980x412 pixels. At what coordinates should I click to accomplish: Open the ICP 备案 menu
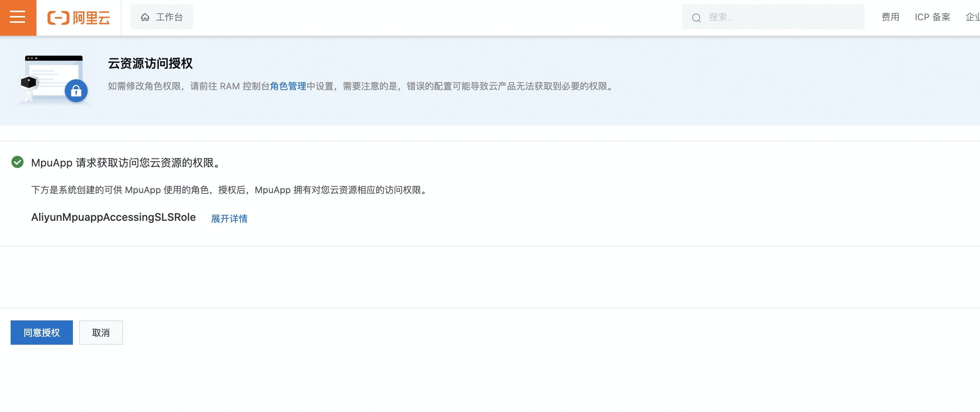coord(933,17)
